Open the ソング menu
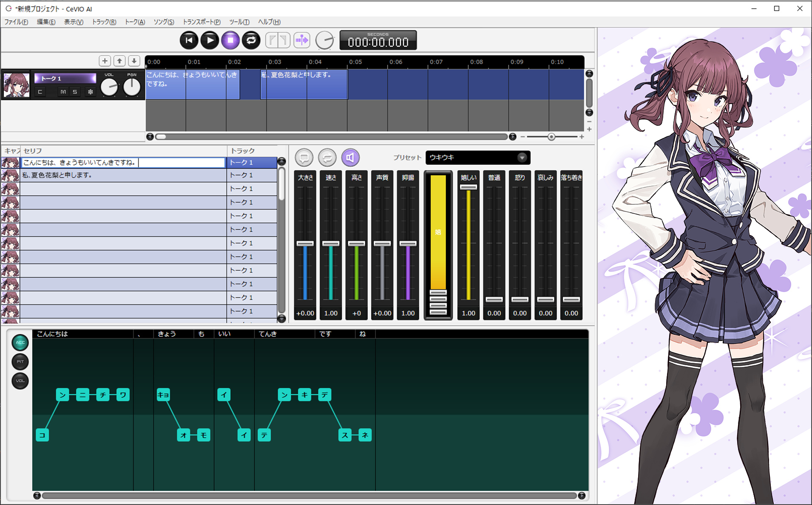The image size is (812, 505). (164, 22)
